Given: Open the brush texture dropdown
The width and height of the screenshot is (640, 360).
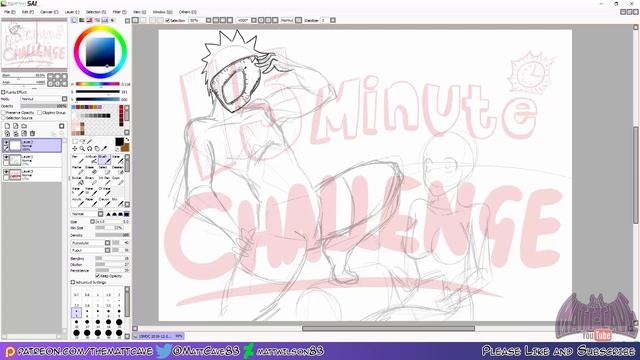Looking at the screenshot, I should (x=107, y=250).
